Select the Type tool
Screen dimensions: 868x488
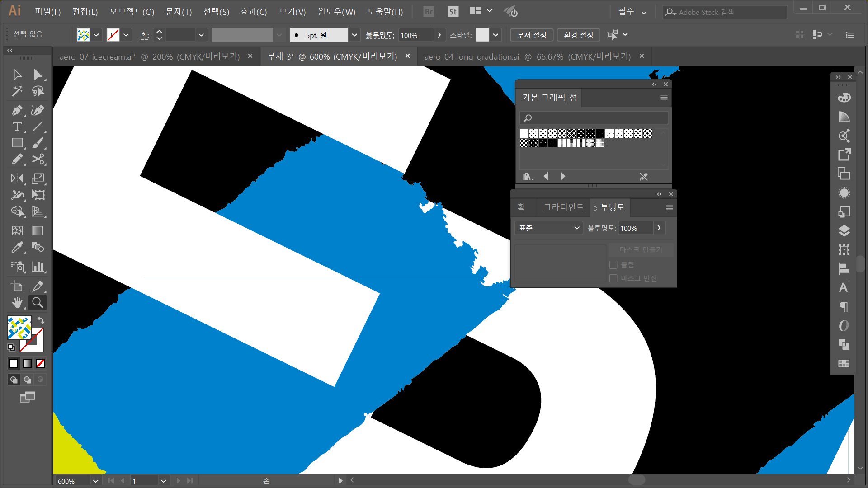click(17, 127)
